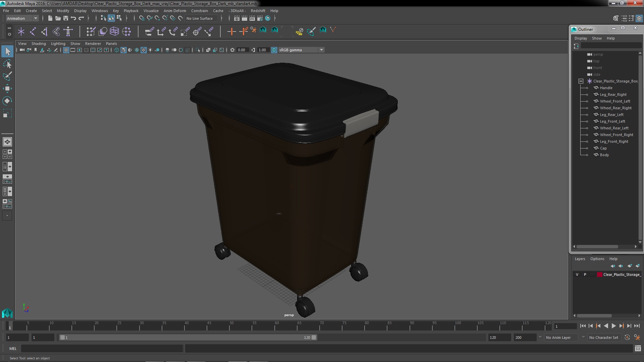Image resolution: width=644 pixels, height=362 pixels.
Task: Go to end of playback range
Action: point(637,326)
